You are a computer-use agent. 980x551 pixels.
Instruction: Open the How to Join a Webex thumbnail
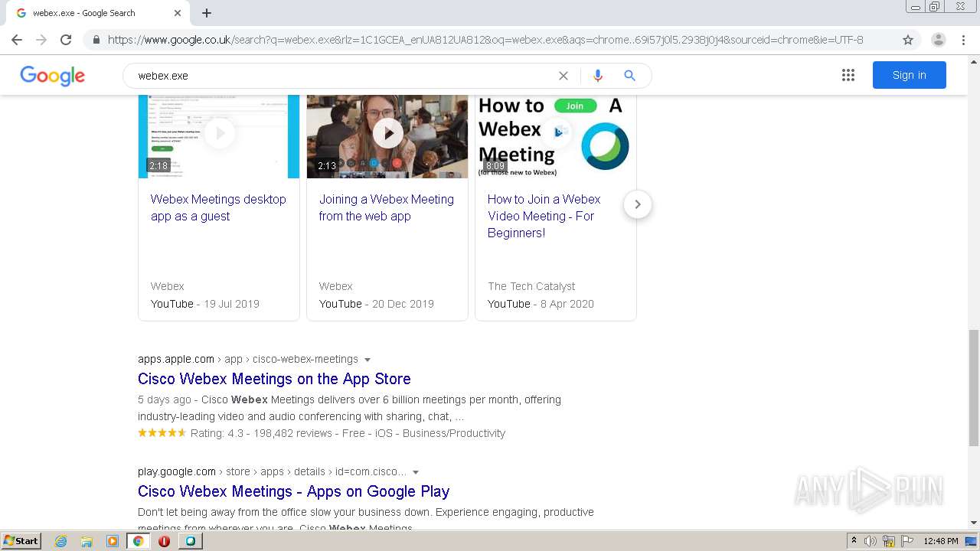point(556,136)
